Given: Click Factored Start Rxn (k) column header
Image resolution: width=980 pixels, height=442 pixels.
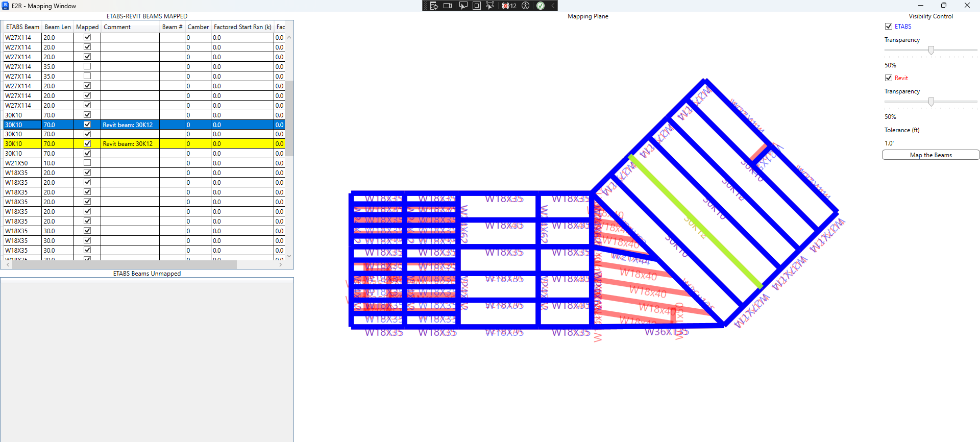Looking at the screenshot, I should coord(242,27).
